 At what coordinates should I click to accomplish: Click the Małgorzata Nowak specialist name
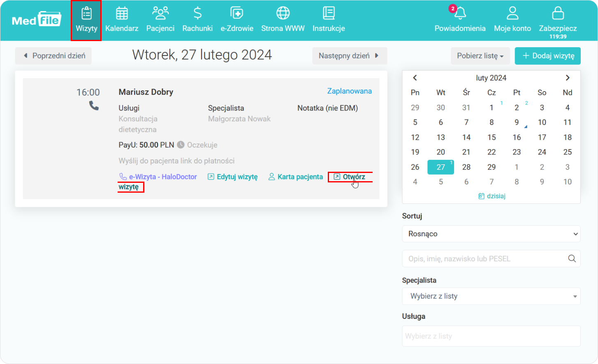(x=239, y=119)
